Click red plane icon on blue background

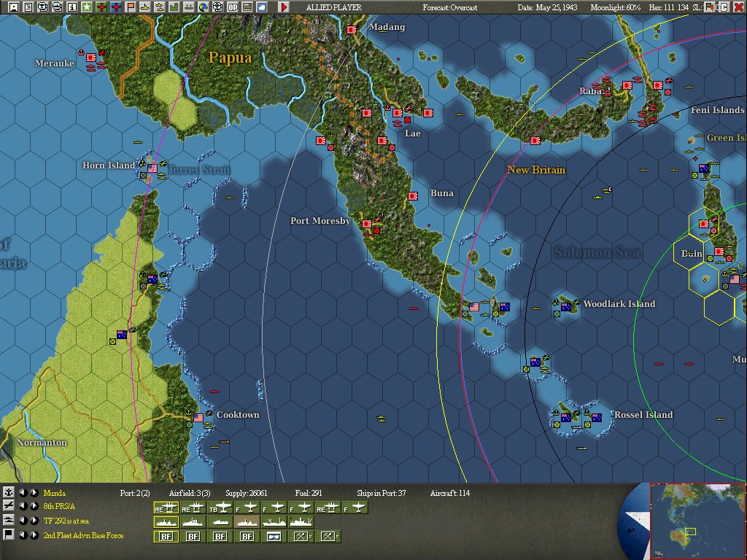point(116,7)
